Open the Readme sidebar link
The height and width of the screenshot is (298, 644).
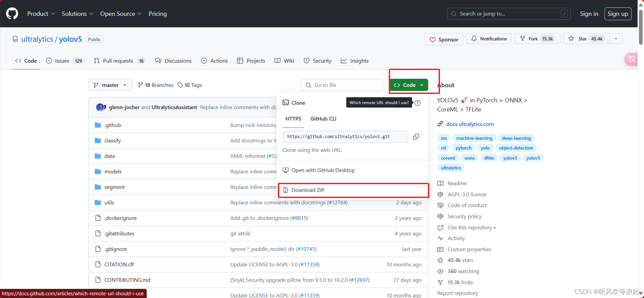coord(452,184)
